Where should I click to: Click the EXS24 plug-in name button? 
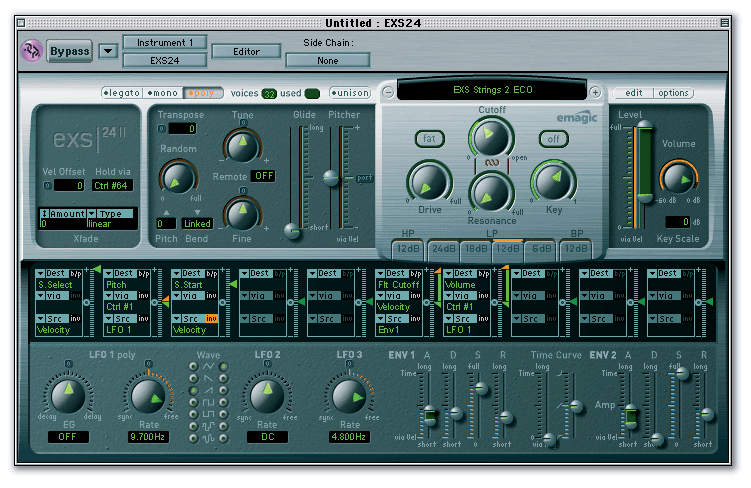click(x=165, y=60)
